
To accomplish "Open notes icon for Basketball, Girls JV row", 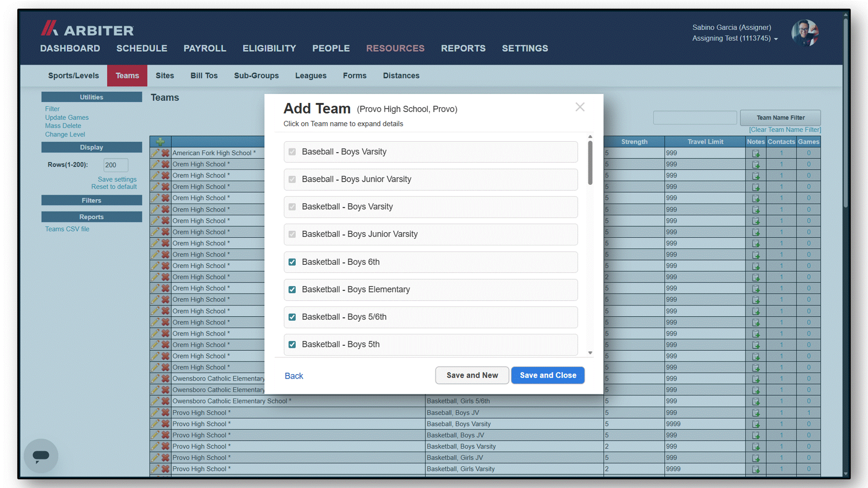I will [756, 458].
